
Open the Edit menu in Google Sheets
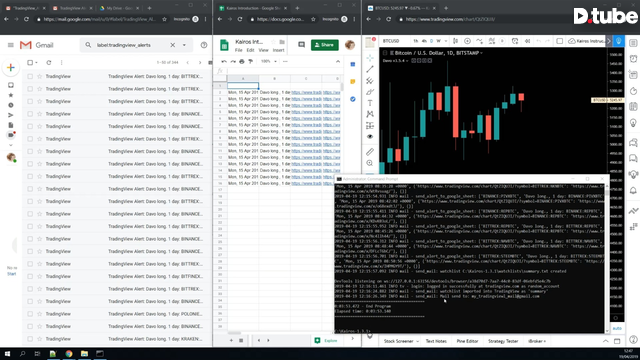[250, 50]
